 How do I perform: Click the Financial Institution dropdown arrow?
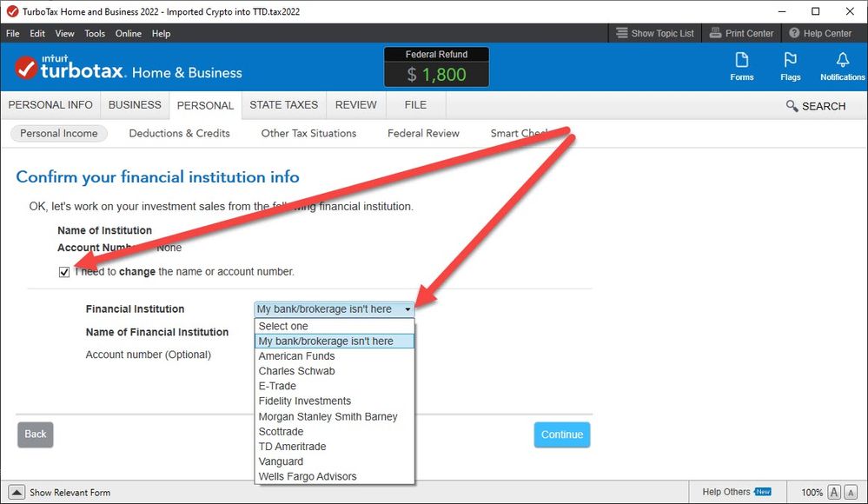click(407, 309)
